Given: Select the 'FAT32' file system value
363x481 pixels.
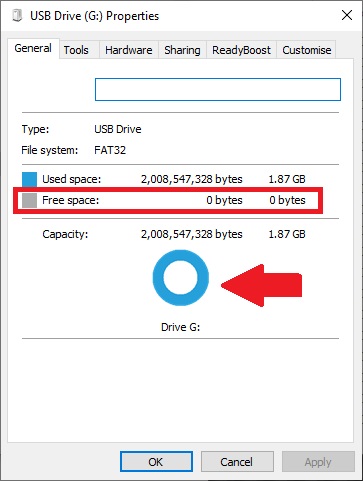Looking at the screenshot, I should (x=110, y=150).
